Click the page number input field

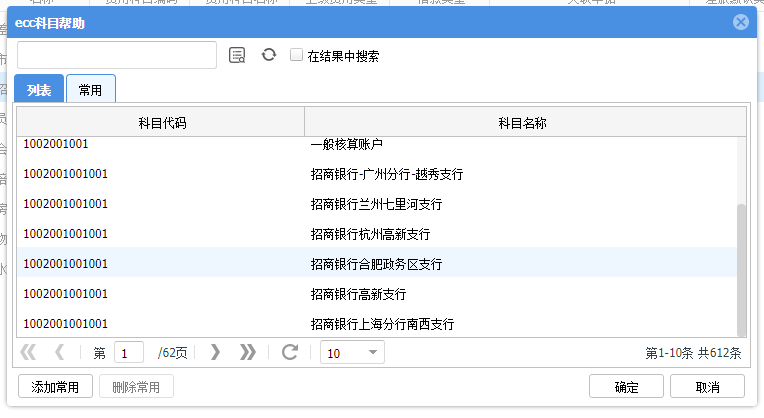tap(129, 353)
